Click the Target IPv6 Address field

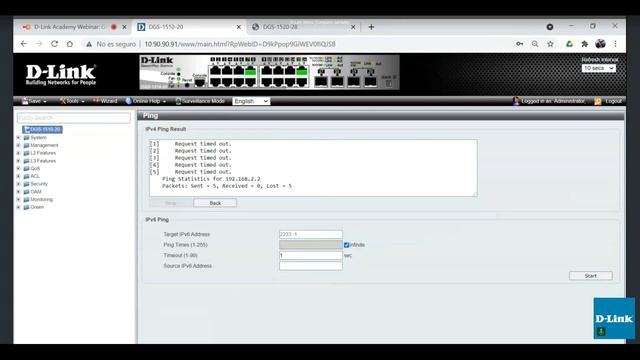point(311,234)
